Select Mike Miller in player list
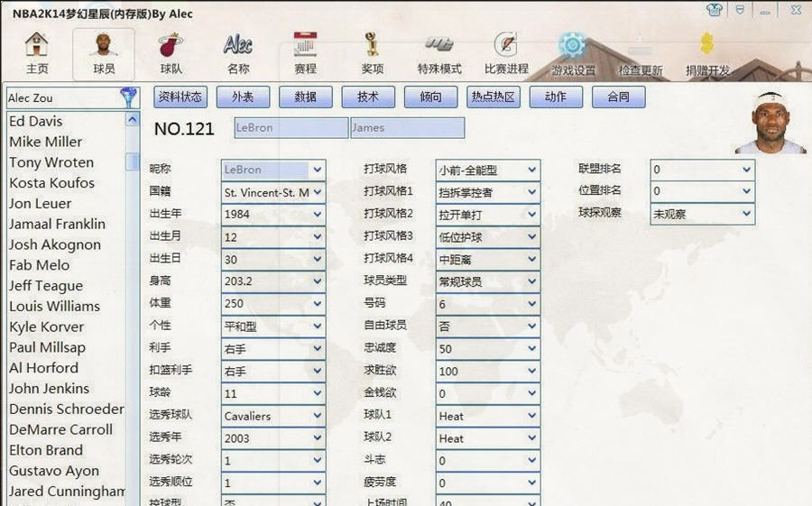 [x=46, y=142]
